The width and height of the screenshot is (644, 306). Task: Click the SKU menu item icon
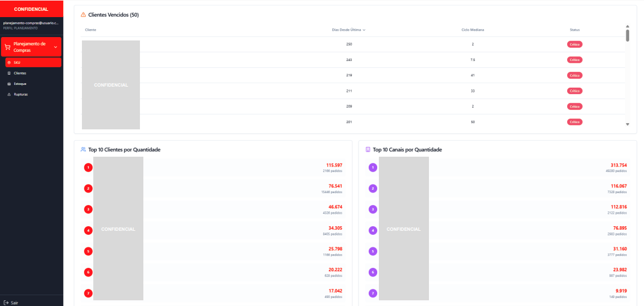pyautogui.click(x=9, y=63)
